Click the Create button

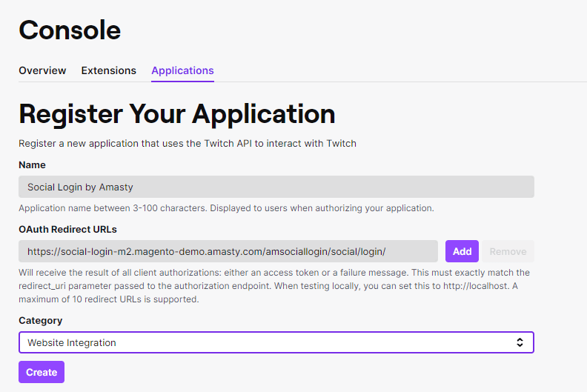coord(42,372)
